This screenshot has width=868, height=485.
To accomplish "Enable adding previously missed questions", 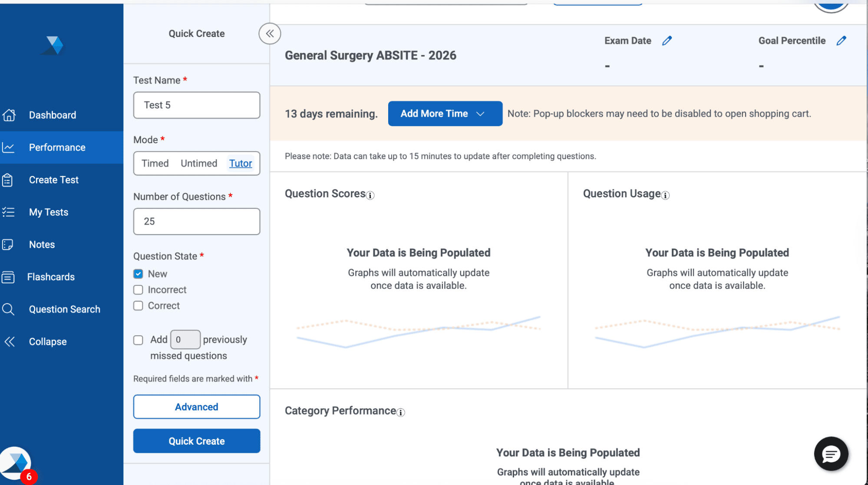I will (138, 340).
